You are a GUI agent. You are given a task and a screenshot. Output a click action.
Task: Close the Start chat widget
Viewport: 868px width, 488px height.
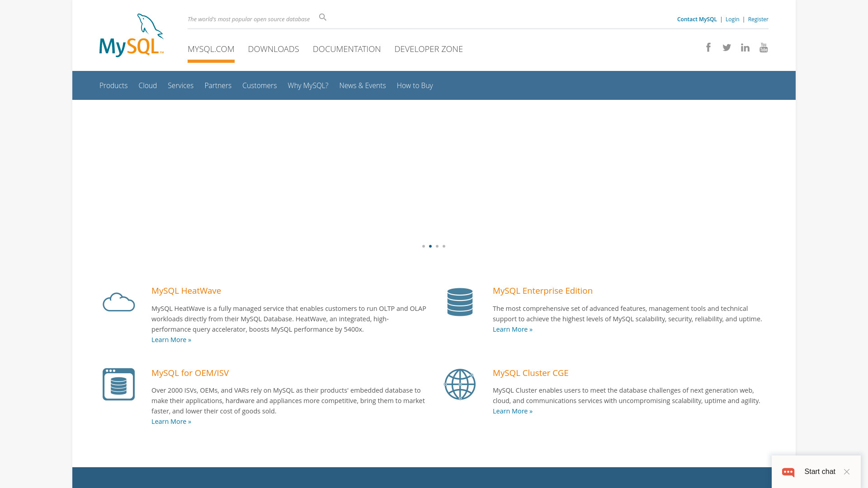847,472
